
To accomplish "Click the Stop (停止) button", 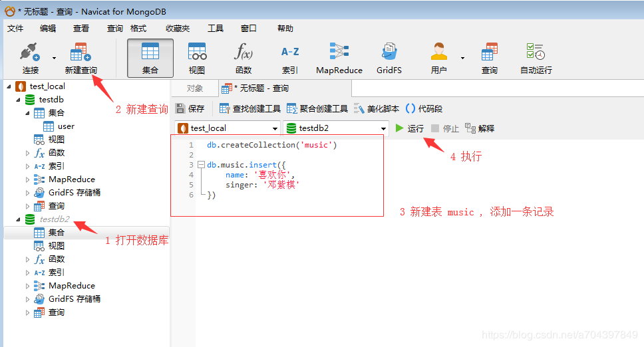I will click(445, 128).
